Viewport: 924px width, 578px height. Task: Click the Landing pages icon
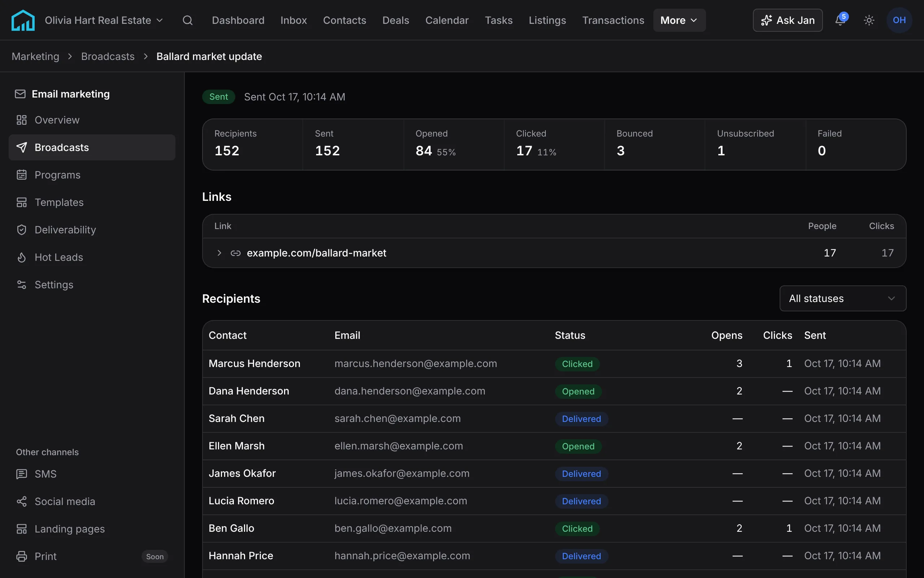(x=22, y=529)
